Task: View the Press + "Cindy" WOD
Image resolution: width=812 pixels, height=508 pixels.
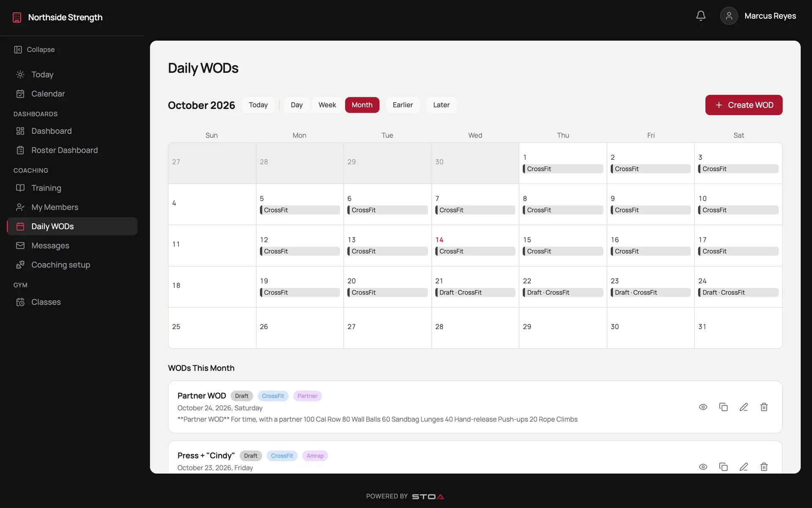Action: coord(703,467)
